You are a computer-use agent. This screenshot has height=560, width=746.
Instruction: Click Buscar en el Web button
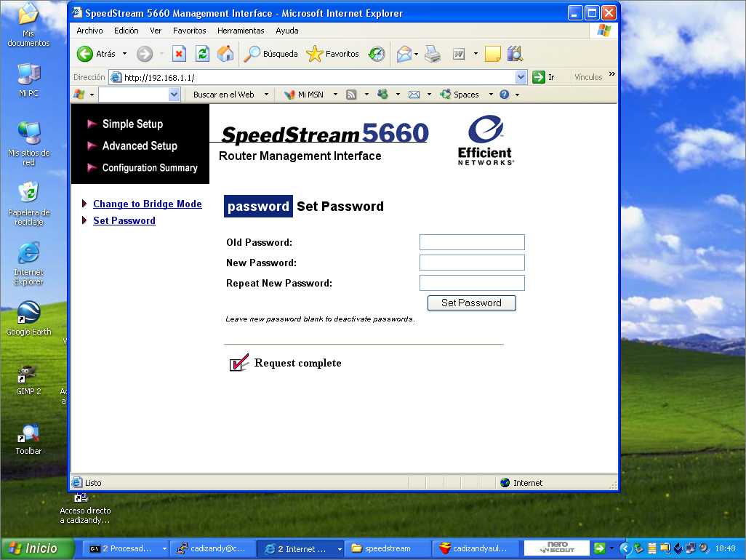[224, 95]
